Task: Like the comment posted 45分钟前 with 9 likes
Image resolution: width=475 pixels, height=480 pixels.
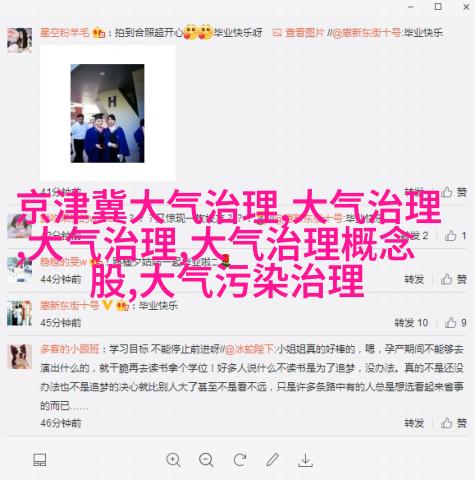Action: 455,323
